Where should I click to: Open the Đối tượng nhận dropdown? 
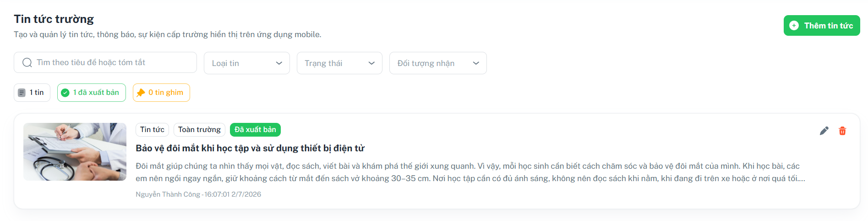point(438,63)
